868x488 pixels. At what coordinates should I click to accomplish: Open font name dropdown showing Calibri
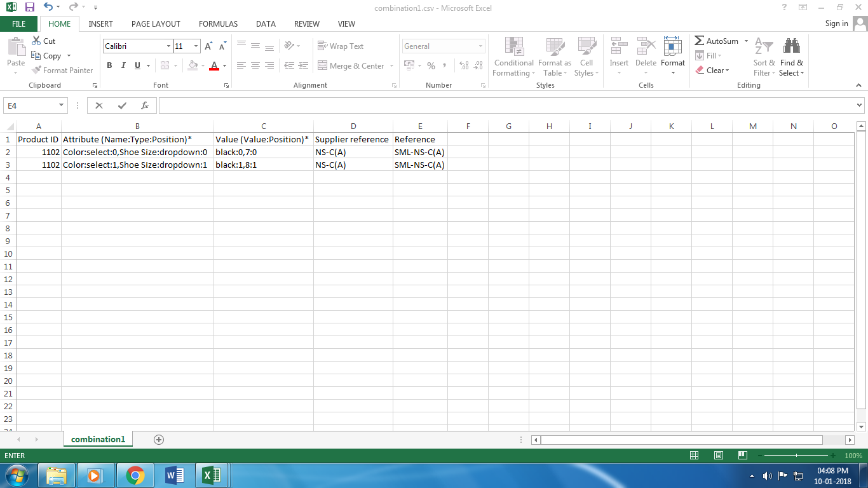[x=169, y=46]
